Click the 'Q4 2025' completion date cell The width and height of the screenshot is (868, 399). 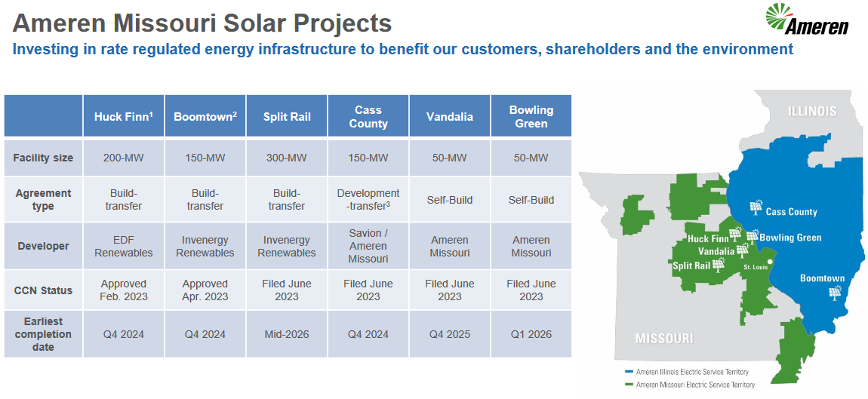pyautogui.click(x=450, y=334)
